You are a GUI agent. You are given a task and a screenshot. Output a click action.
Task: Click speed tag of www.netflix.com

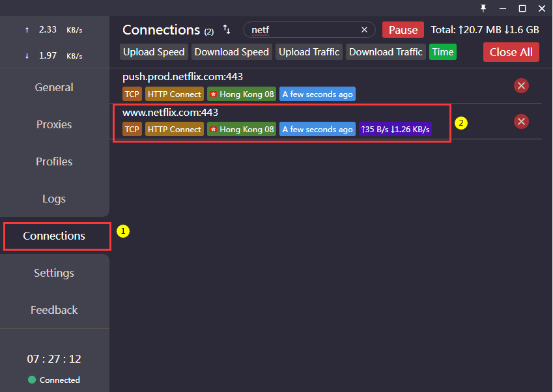click(x=395, y=130)
